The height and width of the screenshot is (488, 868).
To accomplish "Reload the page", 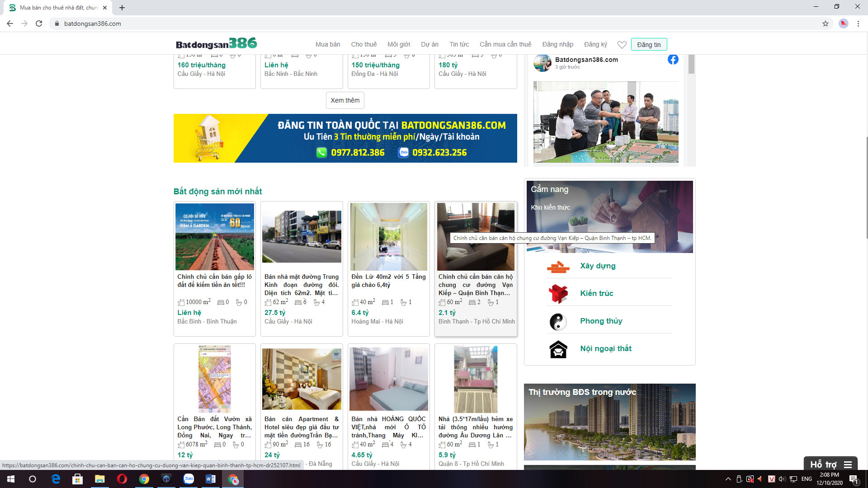I will point(39,23).
